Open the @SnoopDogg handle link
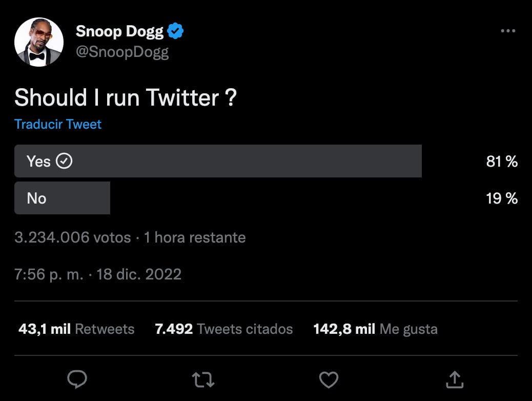The image size is (532, 401). coord(122,52)
